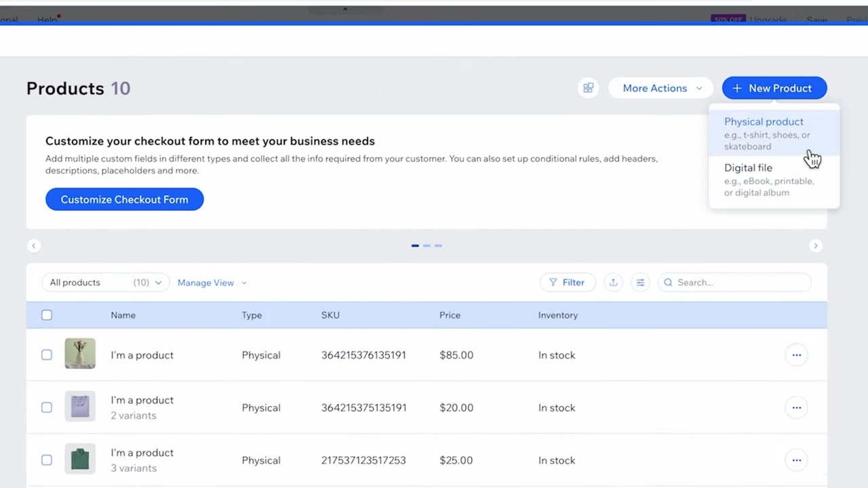Open the flower vase product thumbnail
Viewport: 868px width, 488px height.
(80, 354)
